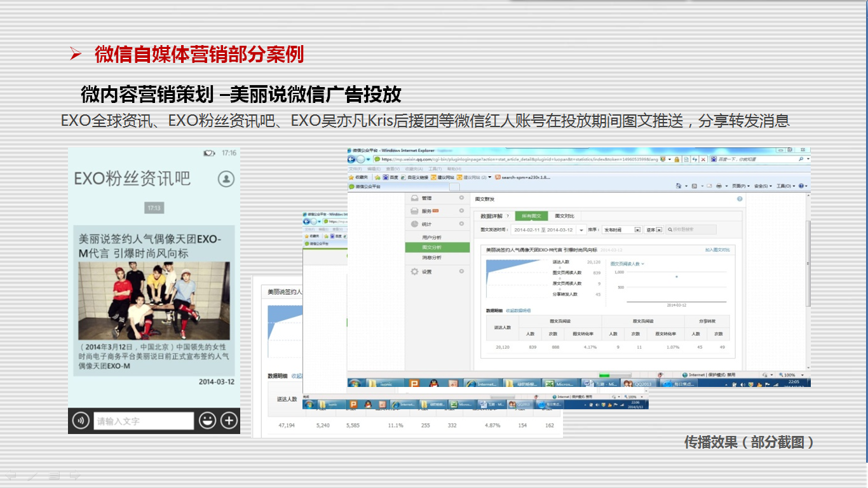This screenshot has width=868, height=488.
Task: Open the 逆序 order dropdown
Action: point(654,229)
